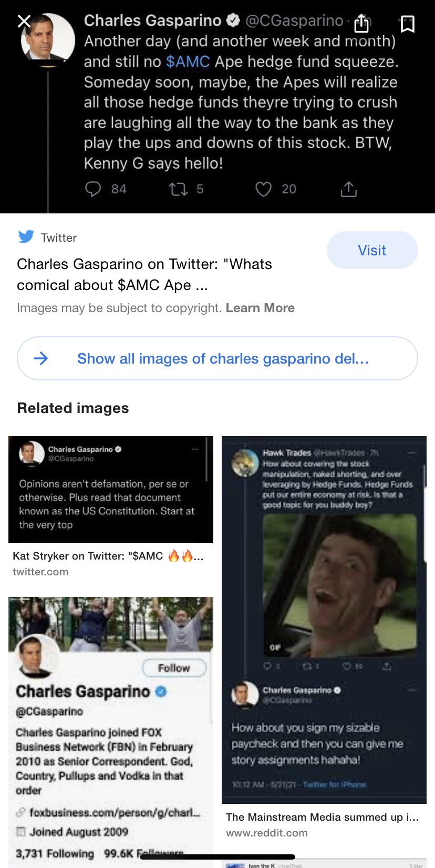
Task: Close the image viewer with the X
Action: (24, 22)
